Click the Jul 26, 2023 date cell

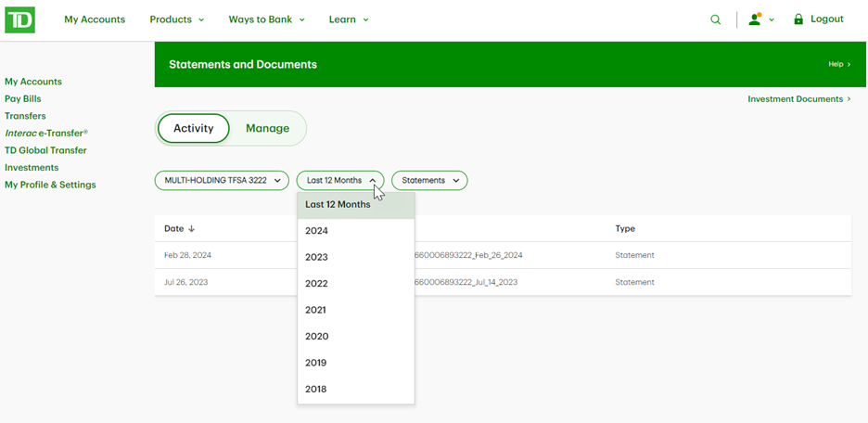pos(186,282)
